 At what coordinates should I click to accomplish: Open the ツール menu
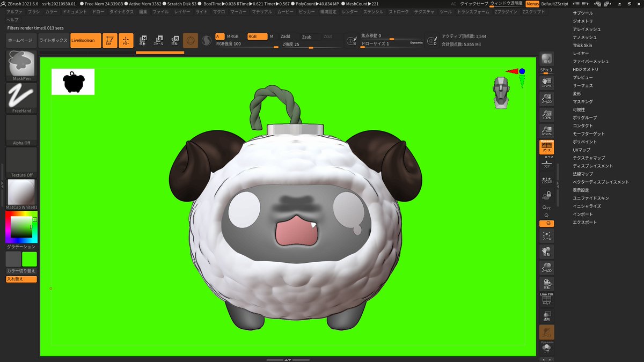coord(445,11)
